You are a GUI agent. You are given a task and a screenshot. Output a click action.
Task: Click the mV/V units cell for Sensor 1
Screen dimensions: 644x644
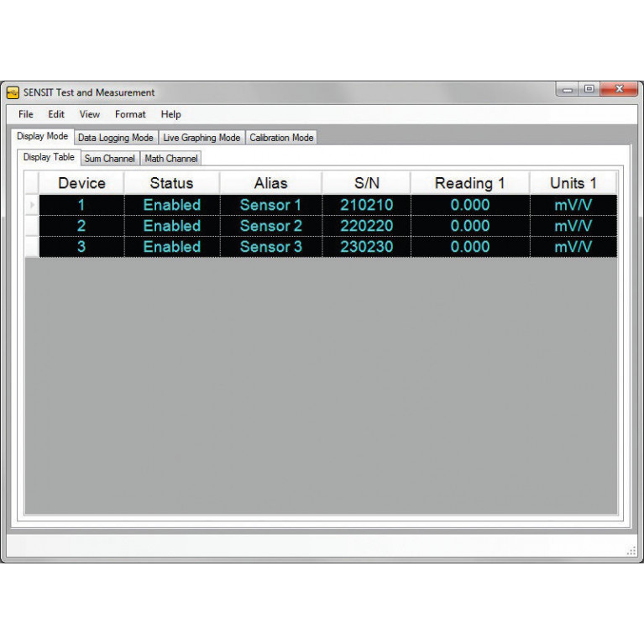coord(573,205)
